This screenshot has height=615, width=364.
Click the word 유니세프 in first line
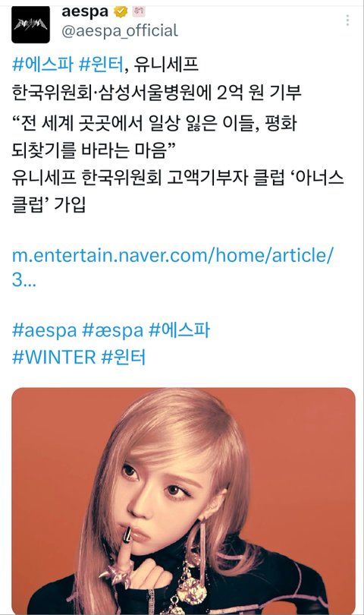(x=166, y=64)
